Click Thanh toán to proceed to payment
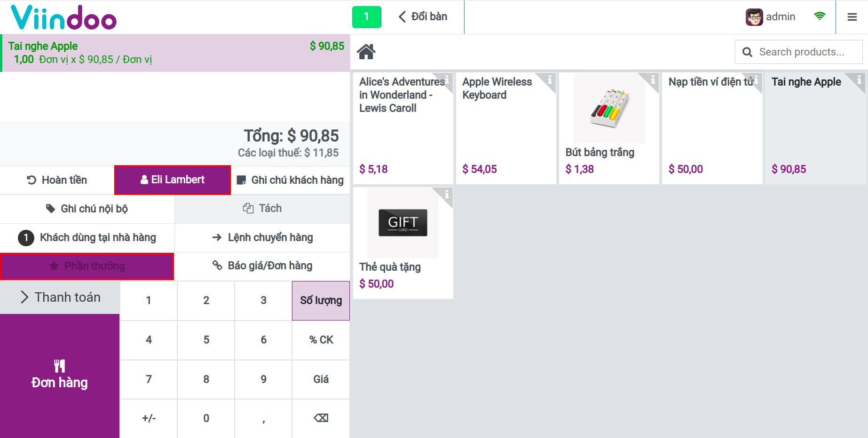868x438 pixels. click(x=60, y=297)
